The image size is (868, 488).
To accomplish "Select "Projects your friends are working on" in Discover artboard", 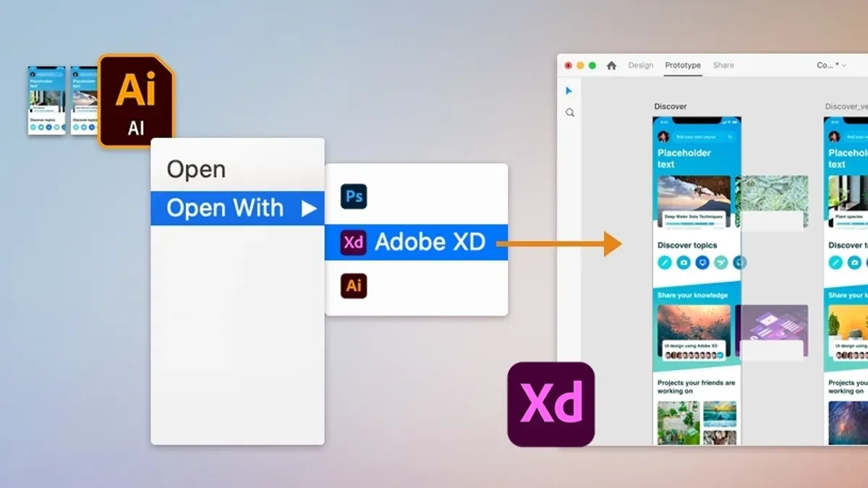I will (697, 387).
